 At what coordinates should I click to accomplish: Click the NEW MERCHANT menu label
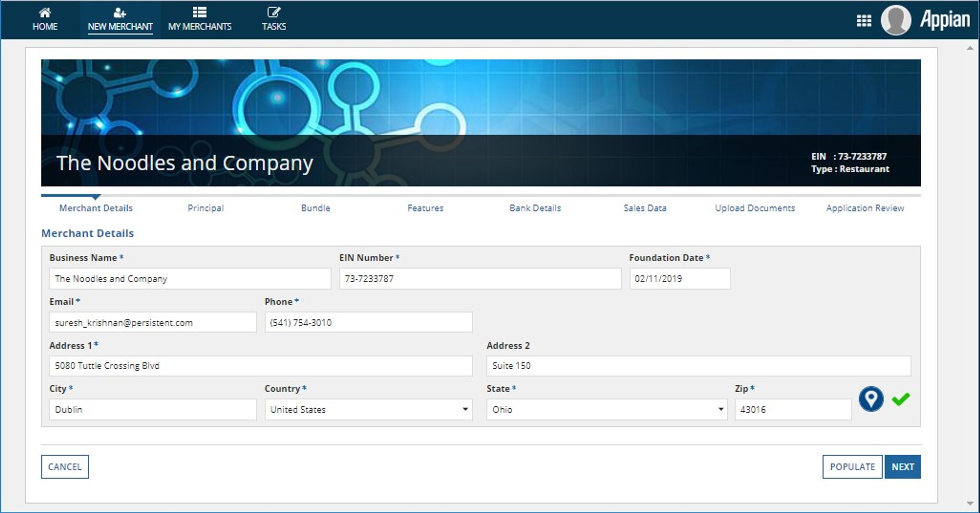(120, 26)
